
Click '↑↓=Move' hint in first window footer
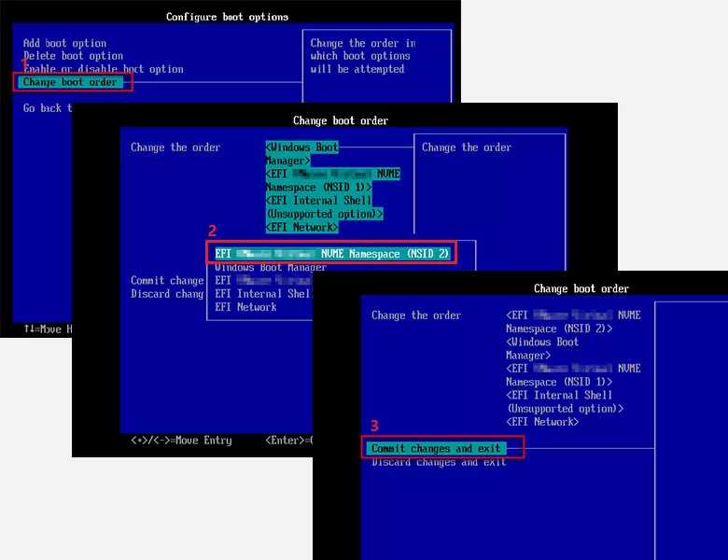42,329
